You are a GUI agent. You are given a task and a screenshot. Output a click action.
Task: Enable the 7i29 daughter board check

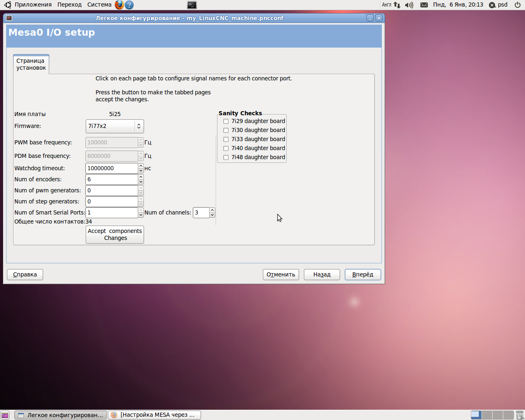pyautogui.click(x=226, y=121)
